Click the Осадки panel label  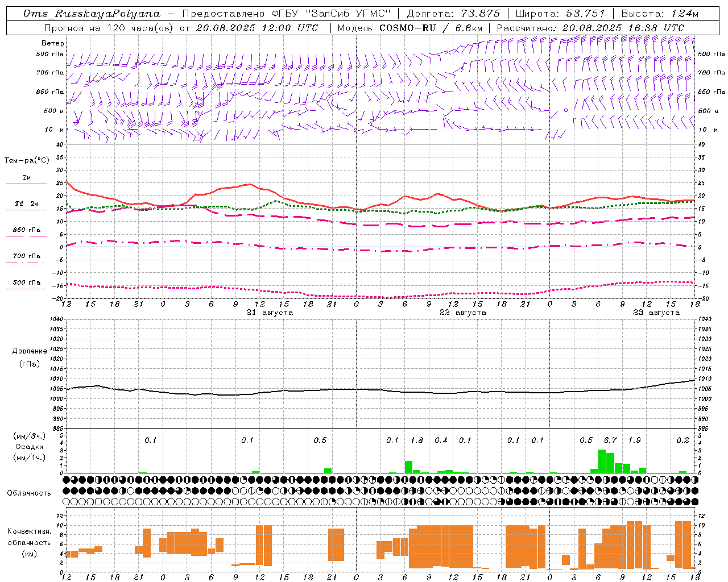click(29, 447)
